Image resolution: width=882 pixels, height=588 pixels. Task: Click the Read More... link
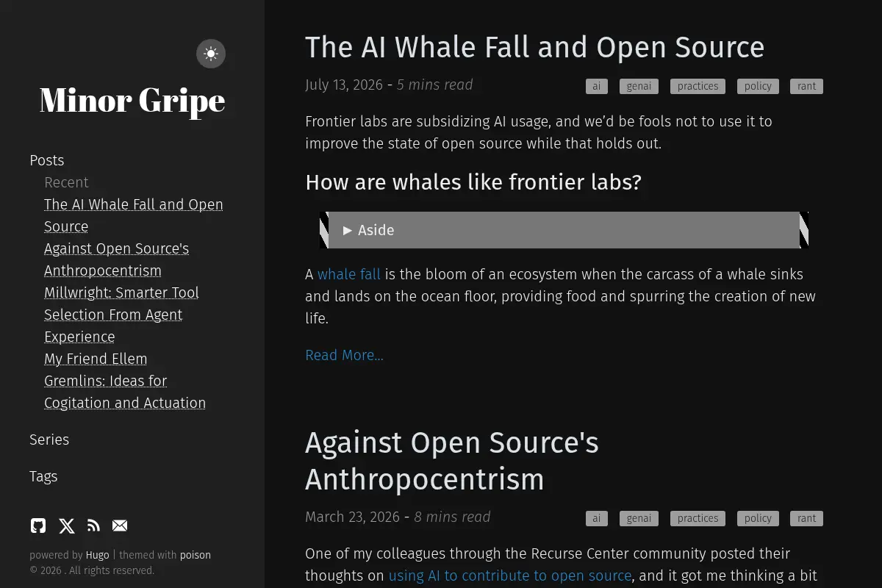[x=344, y=355]
